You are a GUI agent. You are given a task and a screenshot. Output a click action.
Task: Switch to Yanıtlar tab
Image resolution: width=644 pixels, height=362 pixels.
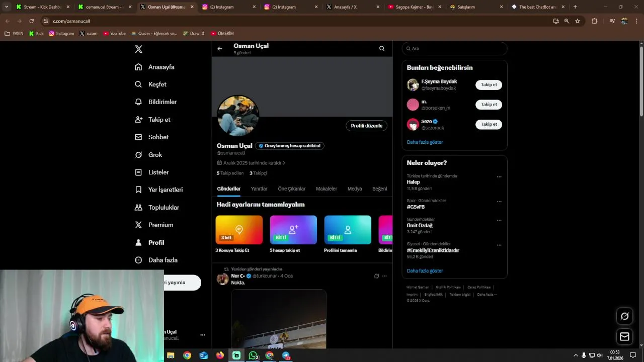pyautogui.click(x=259, y=189)
